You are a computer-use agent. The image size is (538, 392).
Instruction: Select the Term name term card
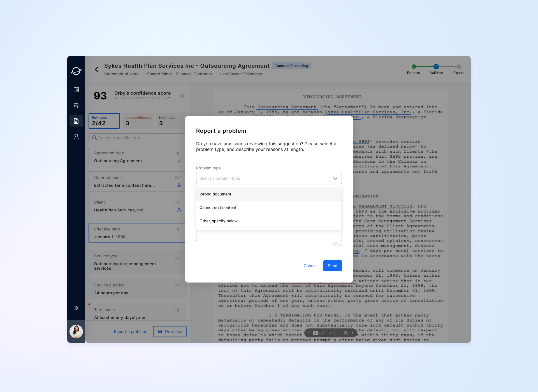click(138, 312)
